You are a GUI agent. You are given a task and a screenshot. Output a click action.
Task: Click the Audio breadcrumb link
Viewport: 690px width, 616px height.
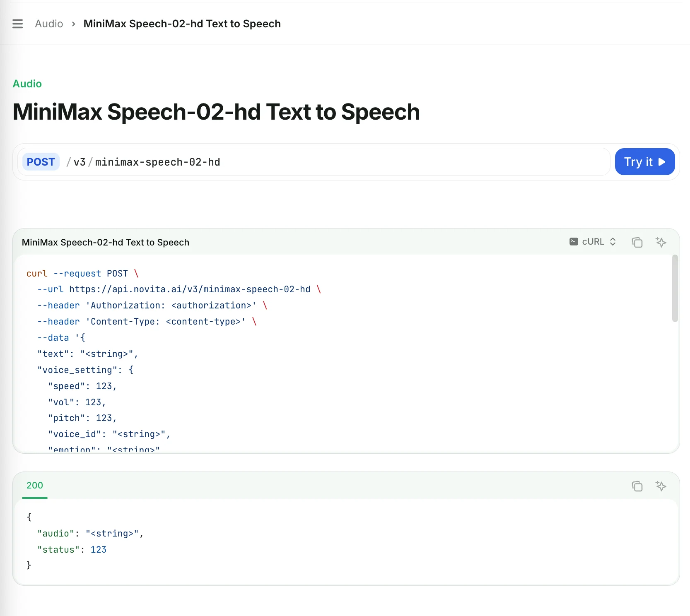[49, 24]
